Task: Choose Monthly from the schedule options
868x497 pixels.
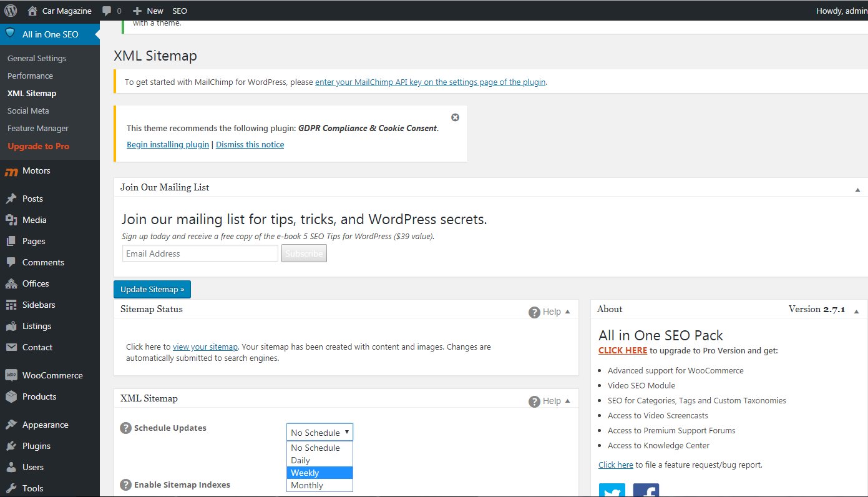Action: point(319,485)
